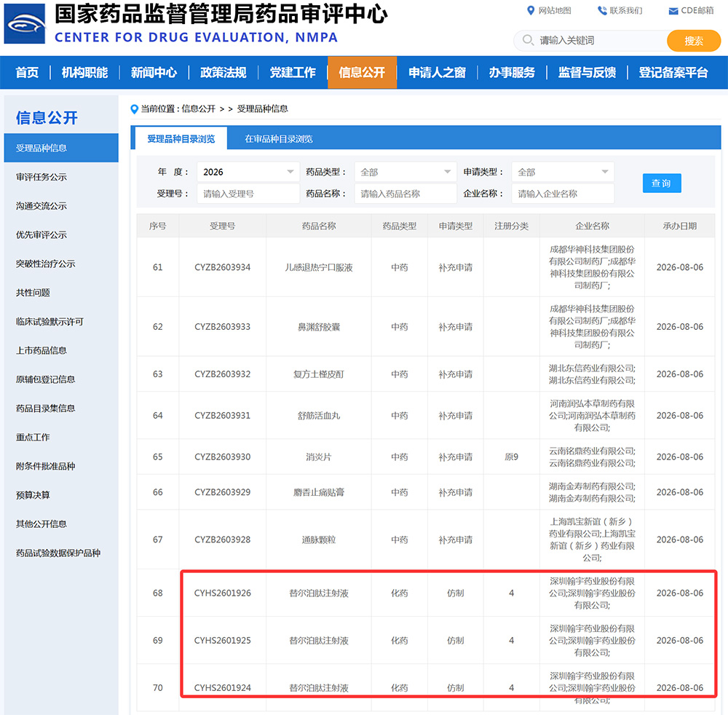Screen dimensions: 728x715
Task: Click registration class 原9 cell
Action: (511, 457)
